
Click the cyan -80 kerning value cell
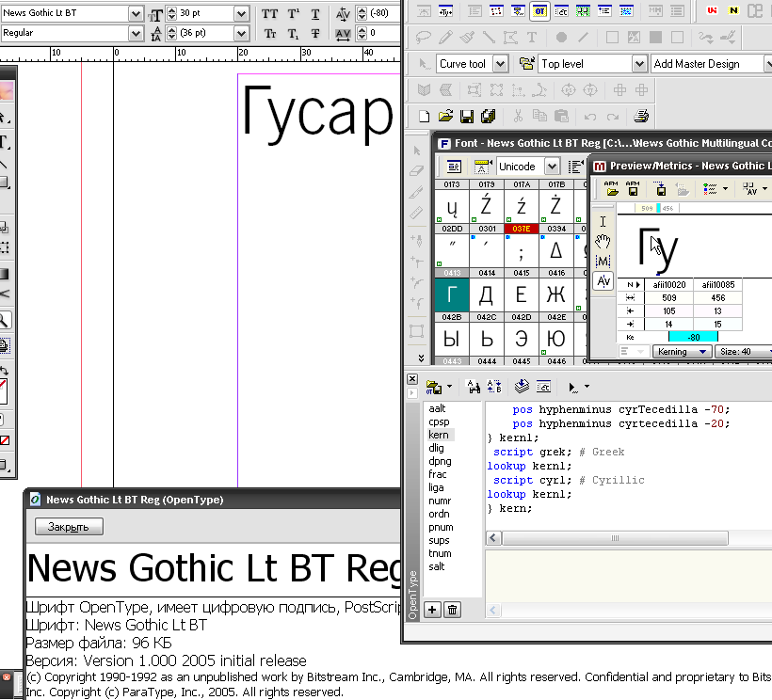tap(693, 337)
